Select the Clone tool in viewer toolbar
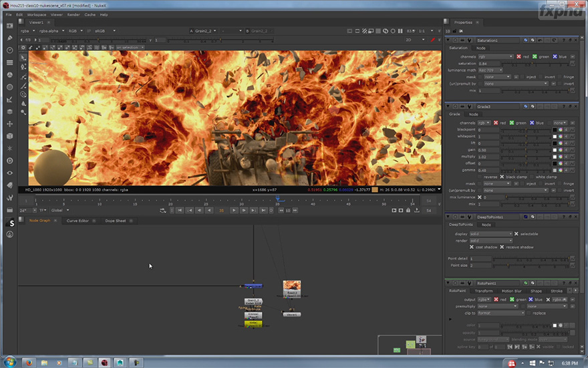The image size is (588, 368). [23, 94]
